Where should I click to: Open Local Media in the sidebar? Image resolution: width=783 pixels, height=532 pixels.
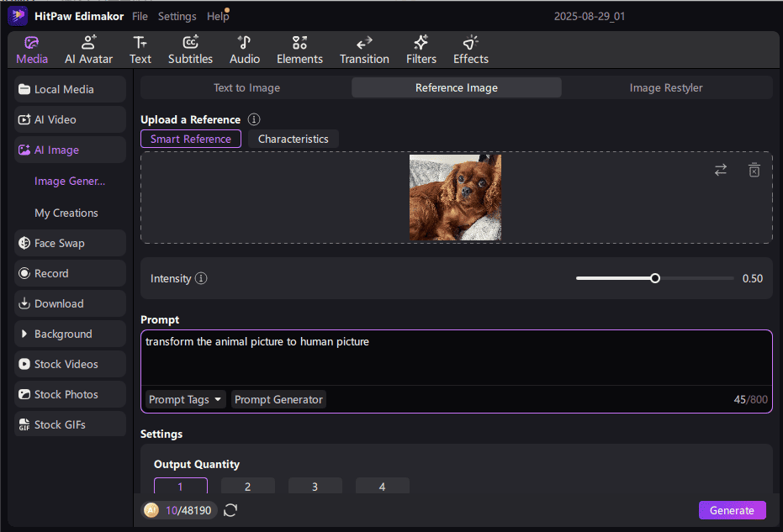tap(70, 89)
